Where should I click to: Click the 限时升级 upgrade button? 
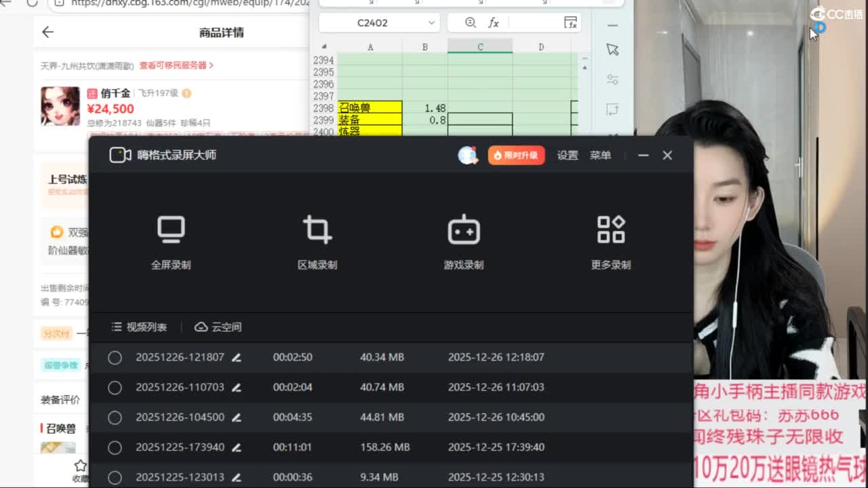tap(516, 155)
